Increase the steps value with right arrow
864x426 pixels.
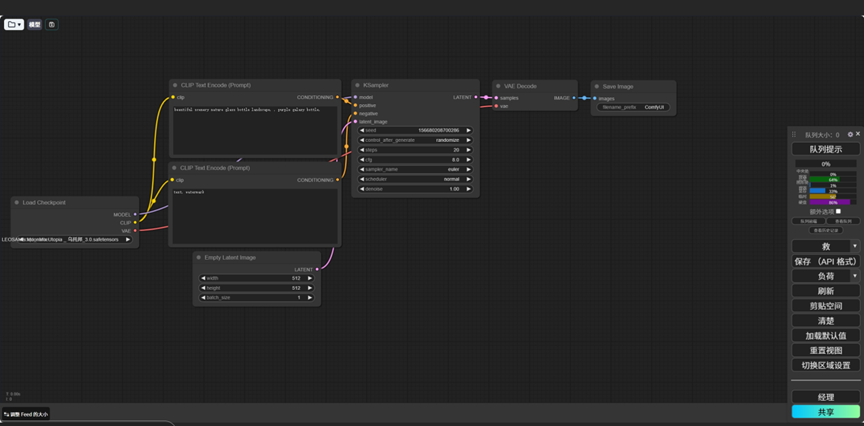[468, 149]
